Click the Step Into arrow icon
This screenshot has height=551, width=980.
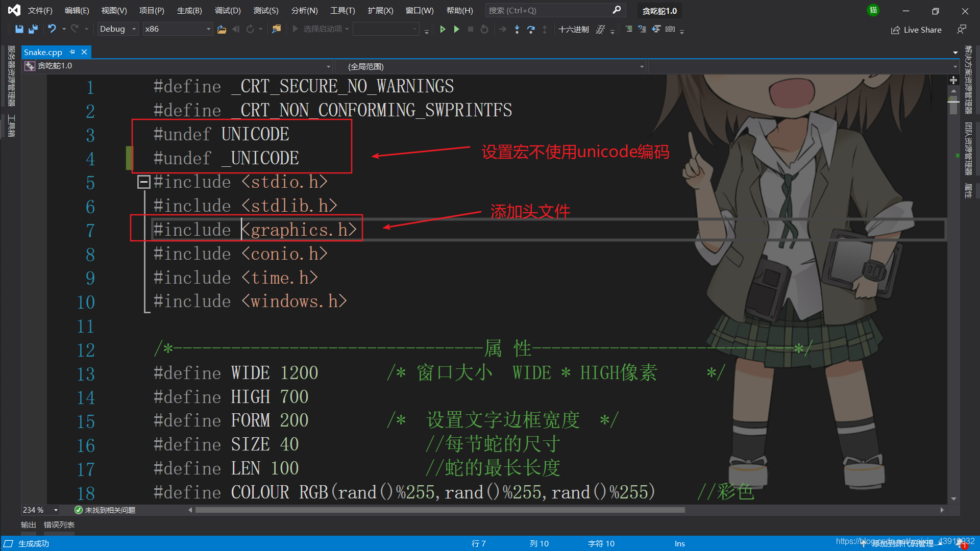[x=517, y=29]
